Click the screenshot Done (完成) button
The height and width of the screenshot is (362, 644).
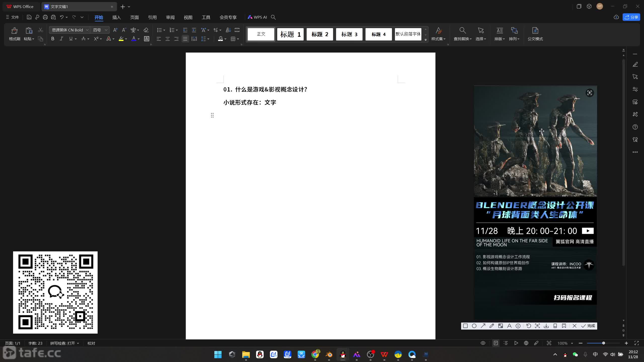[588, 326]
